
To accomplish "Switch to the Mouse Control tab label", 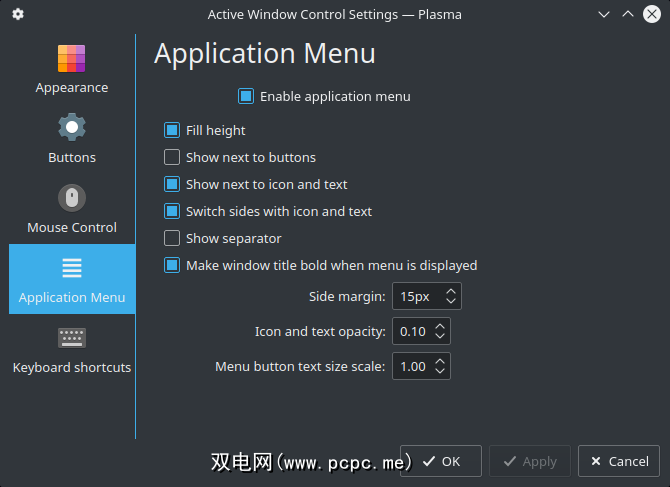I will pyautogui.click(x=72, y=227).
